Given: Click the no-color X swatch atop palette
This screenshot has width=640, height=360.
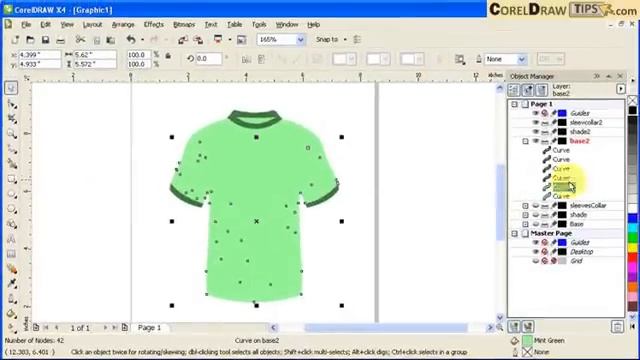Looking at the screenshot, I should [632, 100].
